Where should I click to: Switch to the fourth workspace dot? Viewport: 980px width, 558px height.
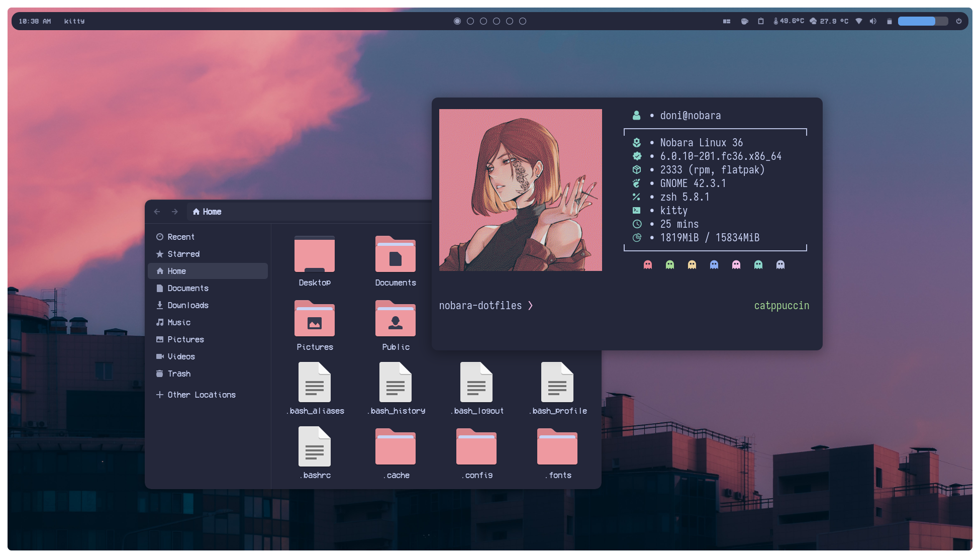coord(497,21)
